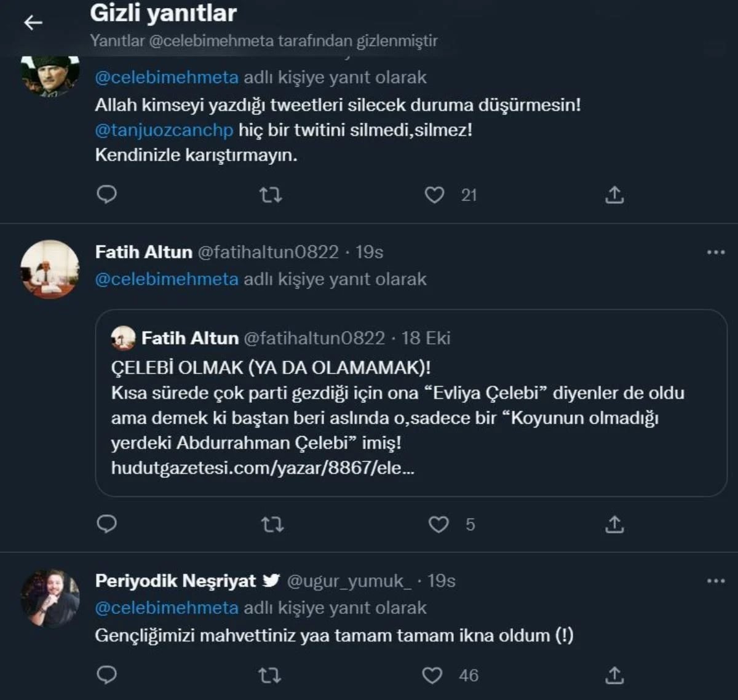Reply to Fatih Altun's tweet

(x=107, y=523)
